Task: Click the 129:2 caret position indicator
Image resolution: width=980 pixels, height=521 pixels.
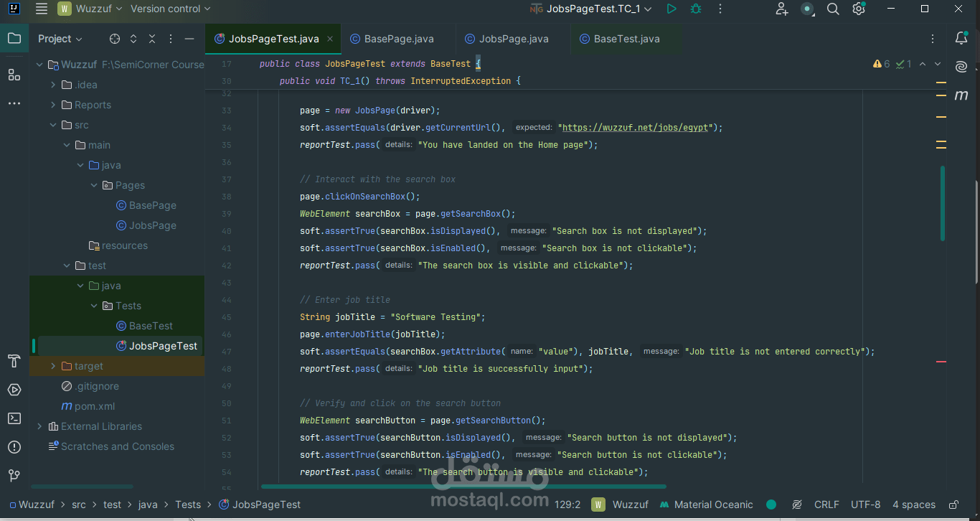Action: [x=567, y=504]
